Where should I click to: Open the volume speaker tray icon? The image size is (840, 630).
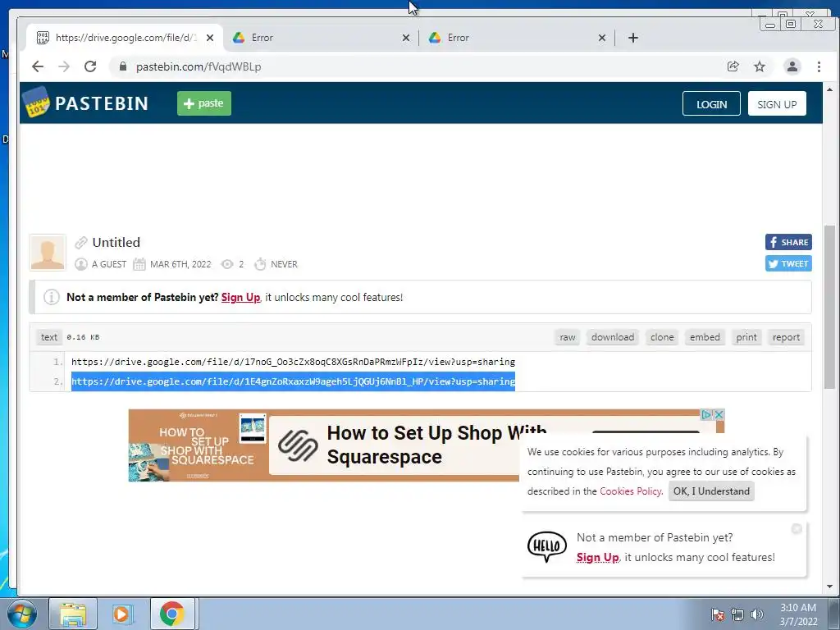point(756,614)
